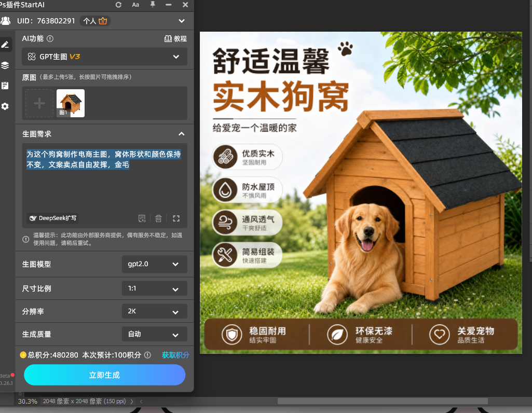Click the 30.3% zoom level field

coord(28,402)
